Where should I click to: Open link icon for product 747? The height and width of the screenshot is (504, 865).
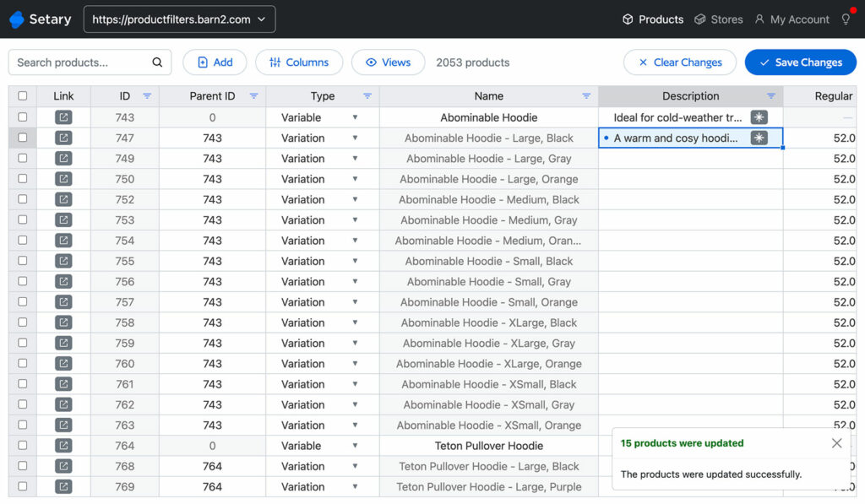pyautogui.click(x=63, y=138)
